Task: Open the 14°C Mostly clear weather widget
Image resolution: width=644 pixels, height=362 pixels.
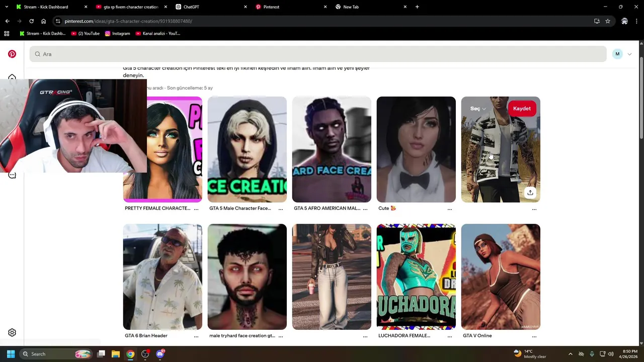Action: (x=529, y=354)
